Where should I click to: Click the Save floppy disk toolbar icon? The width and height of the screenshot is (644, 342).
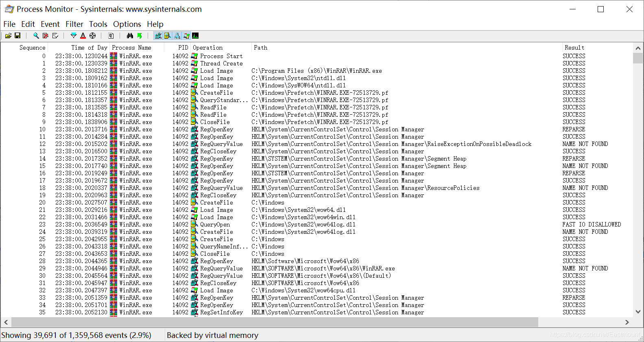tap(17, 36)
